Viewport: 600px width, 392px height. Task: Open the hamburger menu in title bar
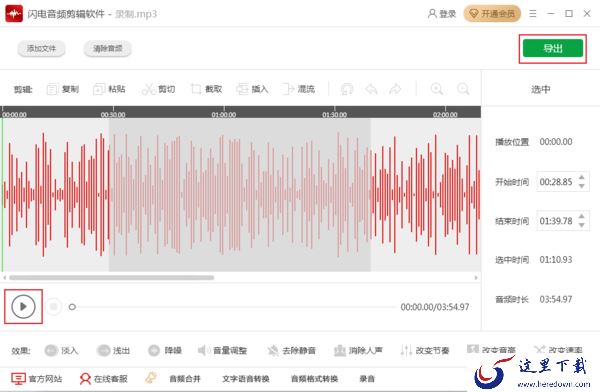coord(533,14)
